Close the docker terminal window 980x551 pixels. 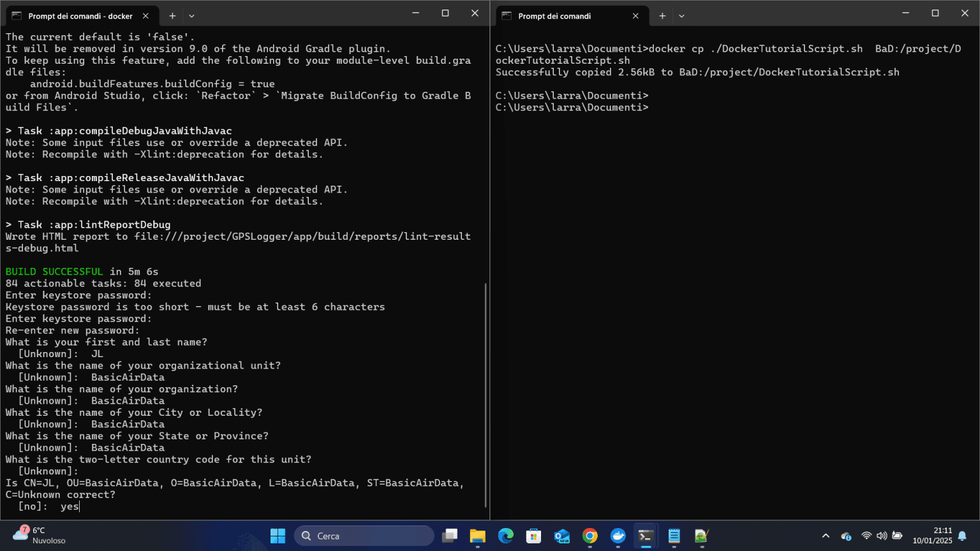coord(475,13)
